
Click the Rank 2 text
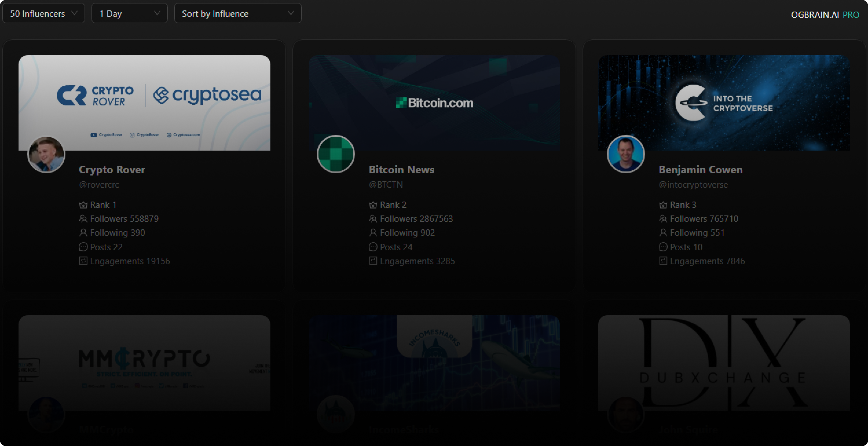393,205
